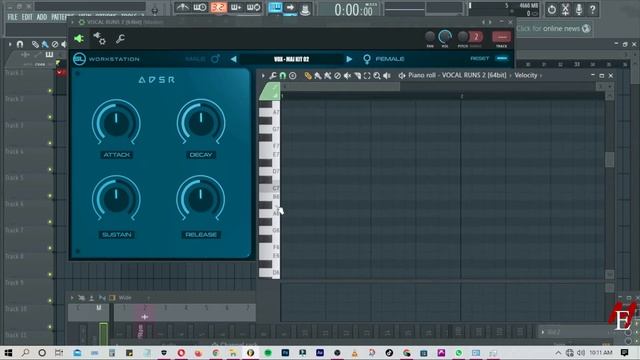The image size is (640, 360).
Task: Toggle the blue switch next to RESET
Action: 502,58
